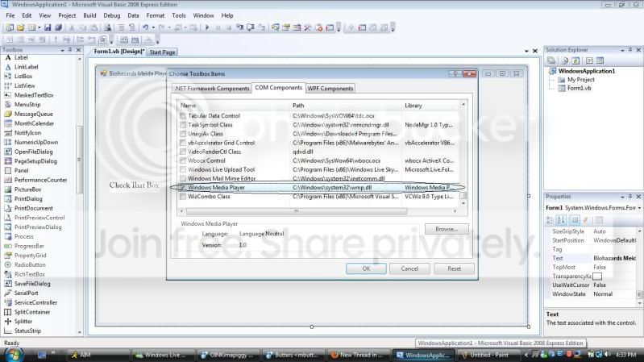Check the Tabular Data Control checkbox
The width and height of the screenshot is (644, 362).
[x=183, y=116]
